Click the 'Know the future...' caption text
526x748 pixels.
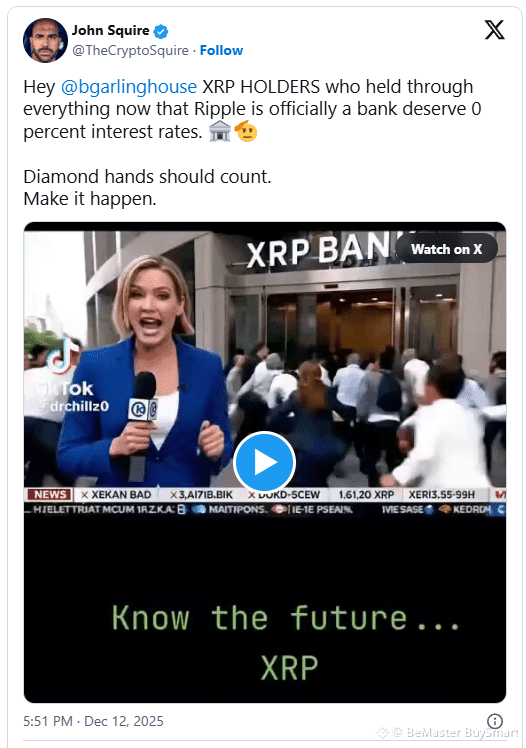click(x=286, y=618)
